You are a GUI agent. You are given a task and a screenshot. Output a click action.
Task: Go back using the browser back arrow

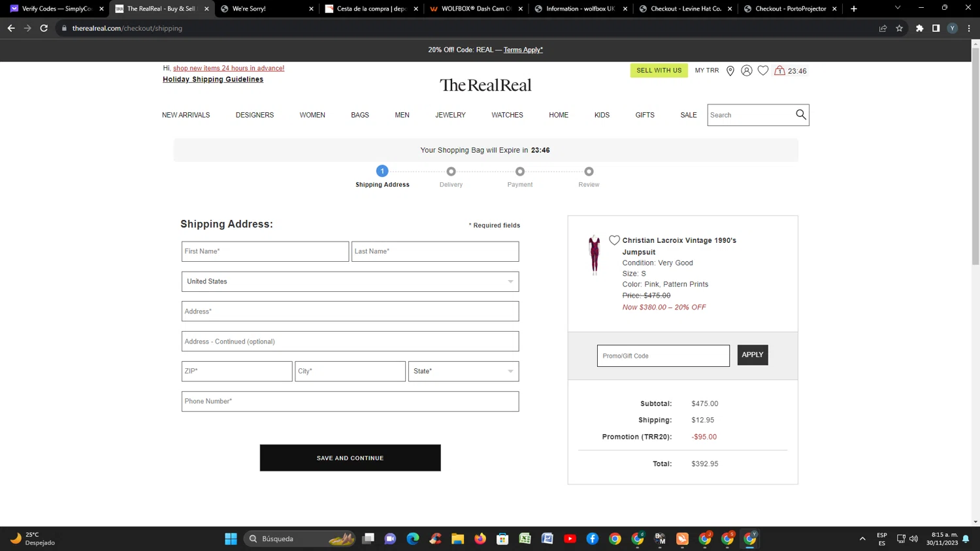[x=11, y=28]
